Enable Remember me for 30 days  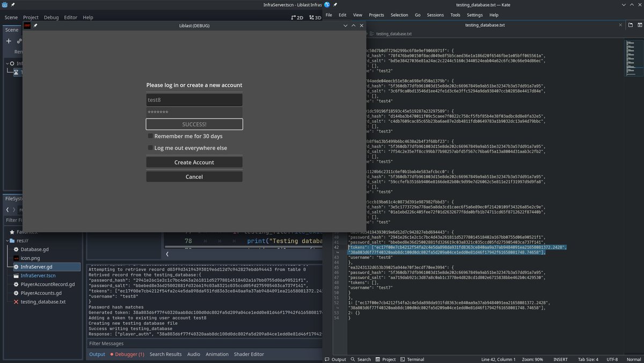(x=150, y=136)
